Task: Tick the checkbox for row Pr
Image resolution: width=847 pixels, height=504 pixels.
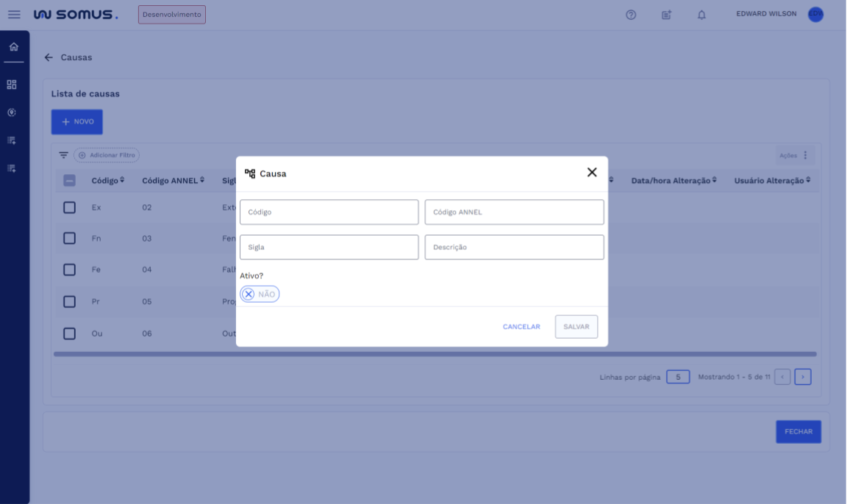Action: pyautogui.click(x=69, y=301)
